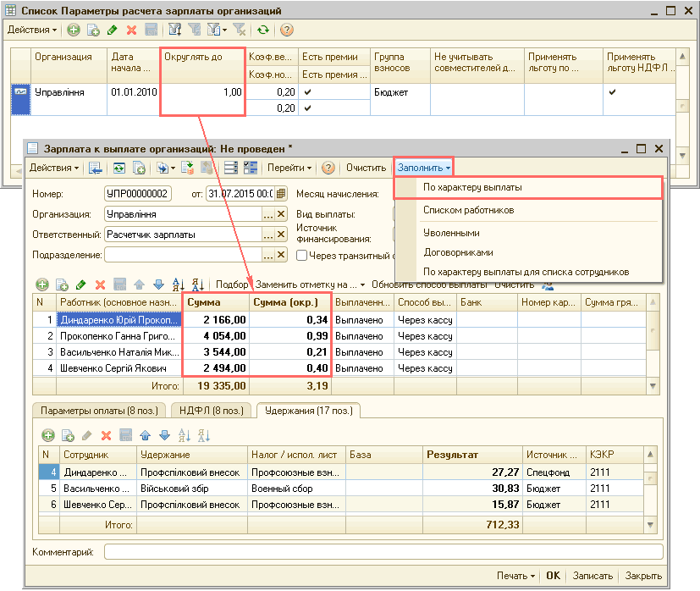This screenshot has height=591, width=700.
Task: Open the Действия dropdown in the salary document
Action: (55, 168)
